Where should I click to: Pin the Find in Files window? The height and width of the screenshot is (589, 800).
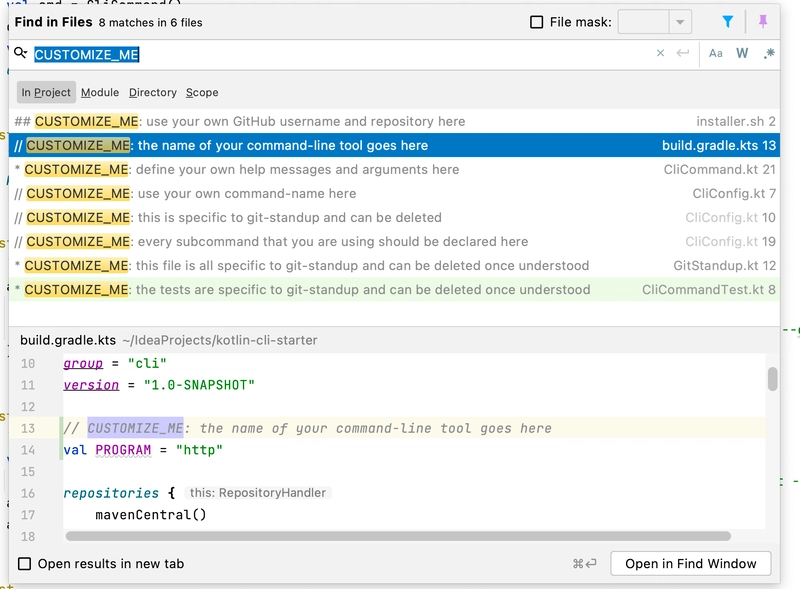pos(764,22)
